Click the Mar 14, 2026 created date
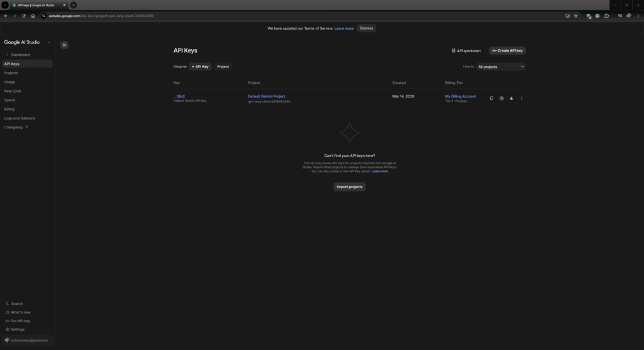 point(403,96)
